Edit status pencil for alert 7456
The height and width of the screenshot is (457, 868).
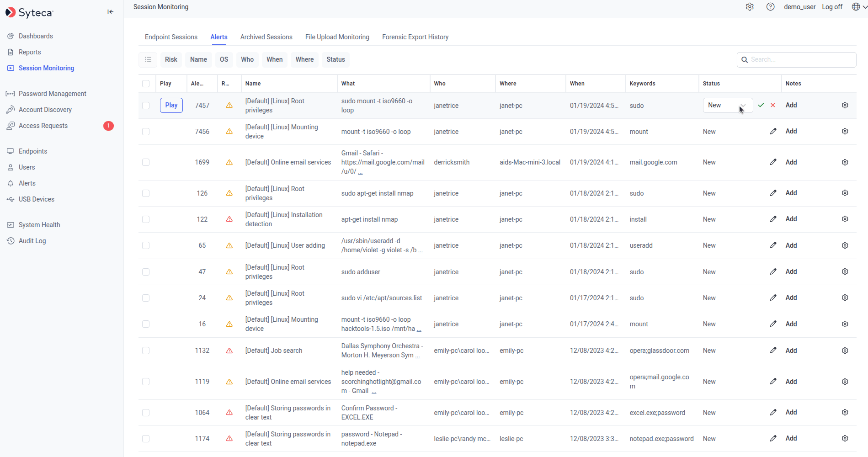[x=773, y=131]
